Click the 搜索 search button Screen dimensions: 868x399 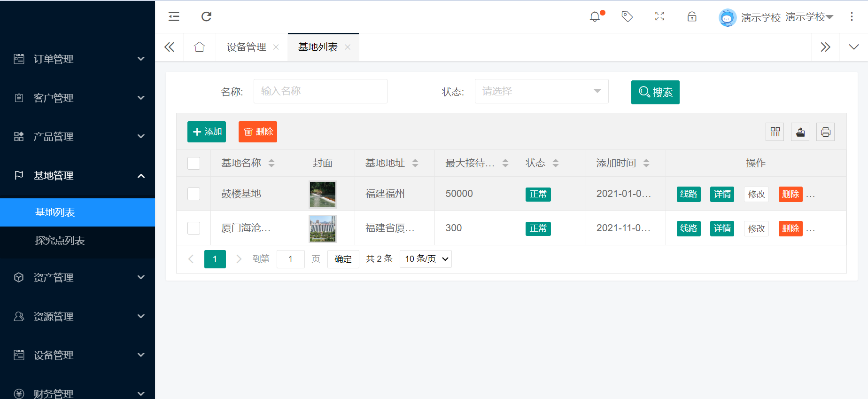point(655,92)
